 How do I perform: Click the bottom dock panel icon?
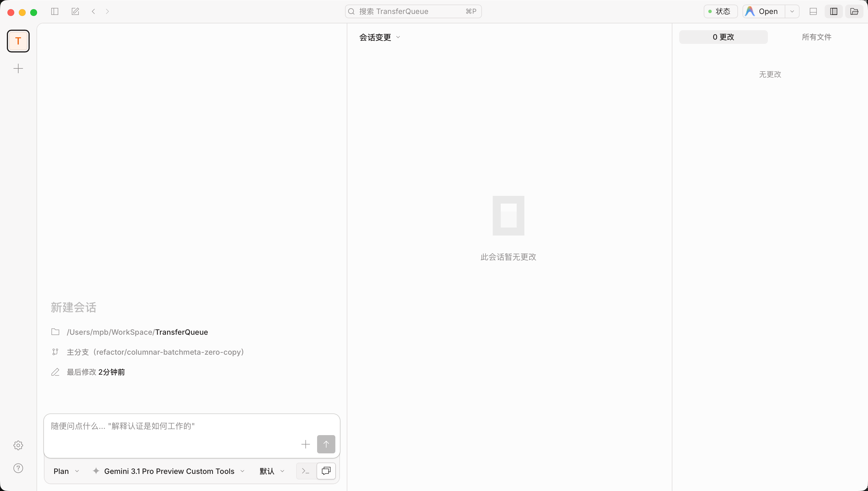pyautogui.click(x=813, y=11)
